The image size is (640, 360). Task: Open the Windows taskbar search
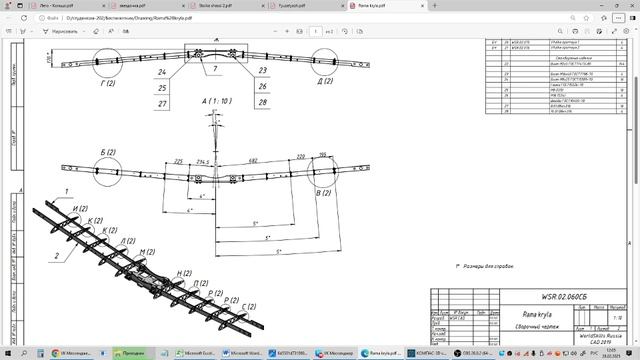click(x=24, y=353)
